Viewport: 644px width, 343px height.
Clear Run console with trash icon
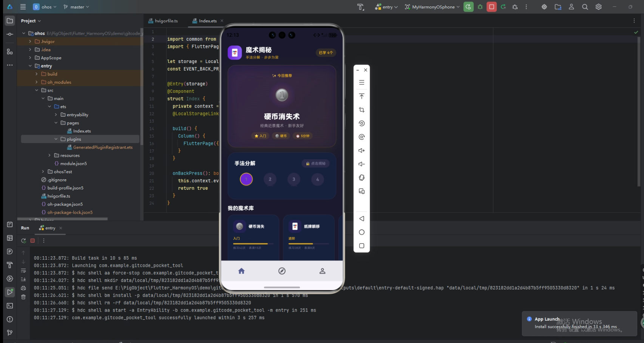point(23,297)
